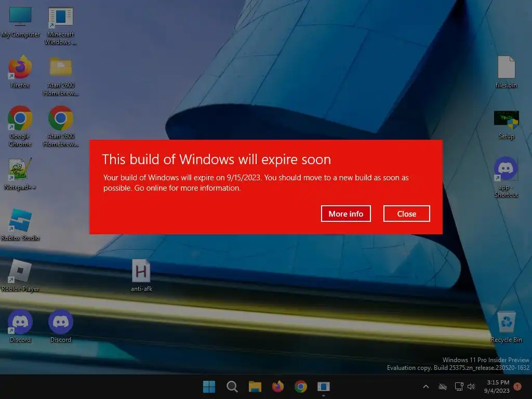The width and height of the screenshot is (532, 399).
Task: Click More info in the expiry dialog
Action: click(345, 214)
